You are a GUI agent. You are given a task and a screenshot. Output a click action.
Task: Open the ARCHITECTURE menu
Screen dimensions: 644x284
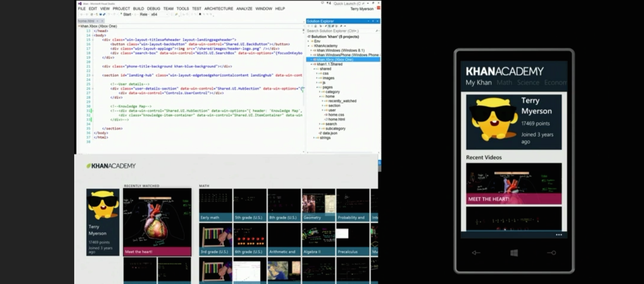pos(218,9)
